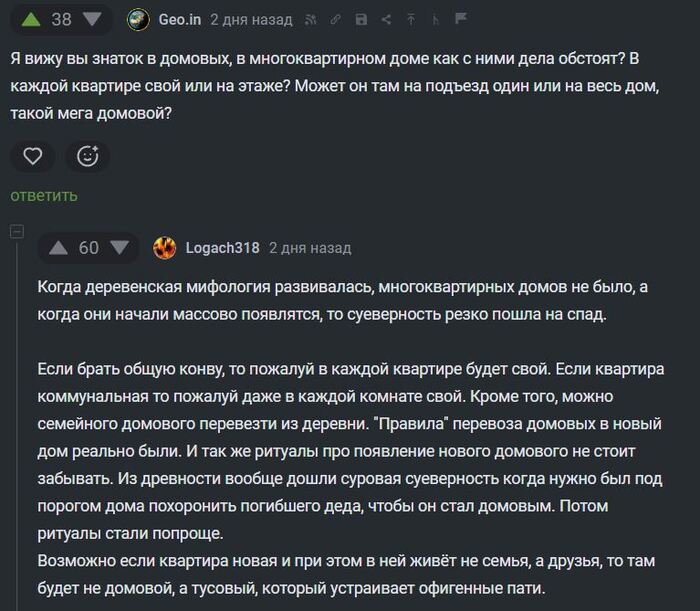Save Geo.in's comment with the floppy icon
Image resolution: width=700 pixels, height=611 pixels.
tap(361, 19)
